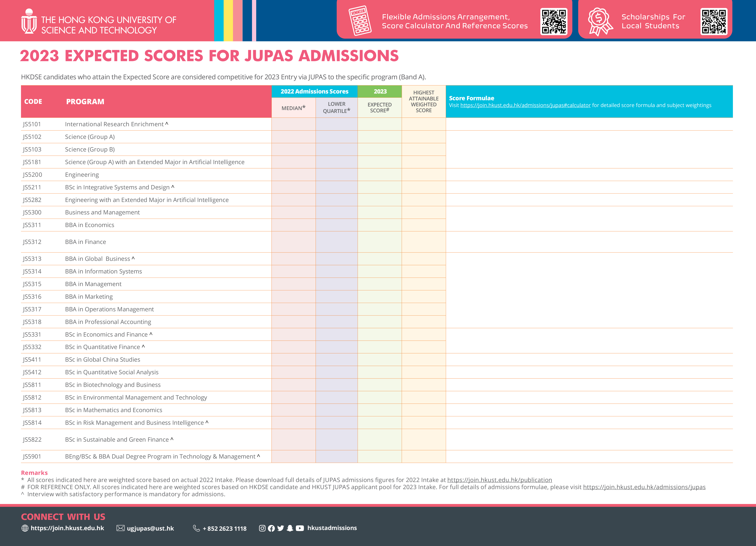Follow the jupas#calculator link in Score Formulae

coord(525,105)
